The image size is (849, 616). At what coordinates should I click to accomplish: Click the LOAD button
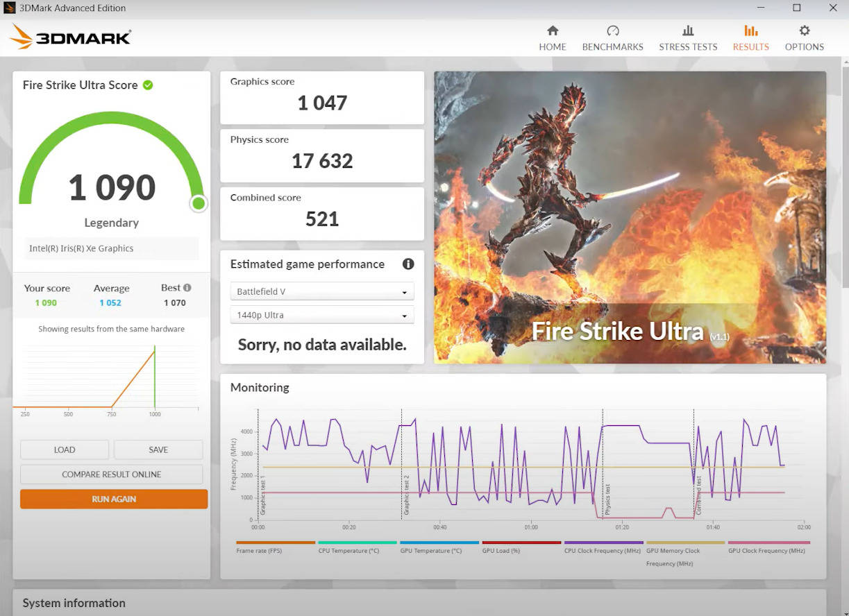(x=65, y=450)
